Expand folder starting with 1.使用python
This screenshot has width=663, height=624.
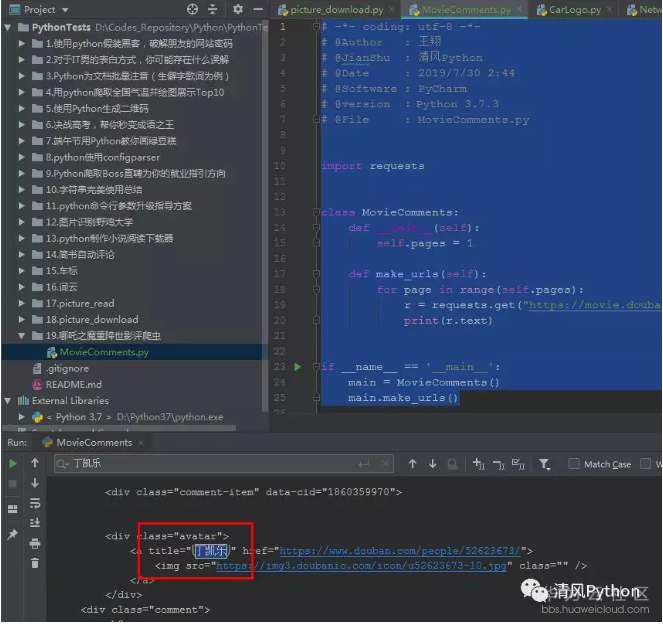(21, 44)
